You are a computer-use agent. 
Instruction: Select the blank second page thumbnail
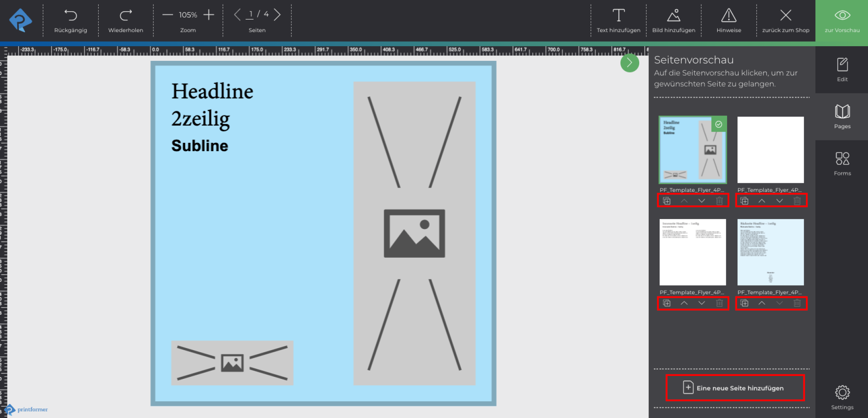770,150
